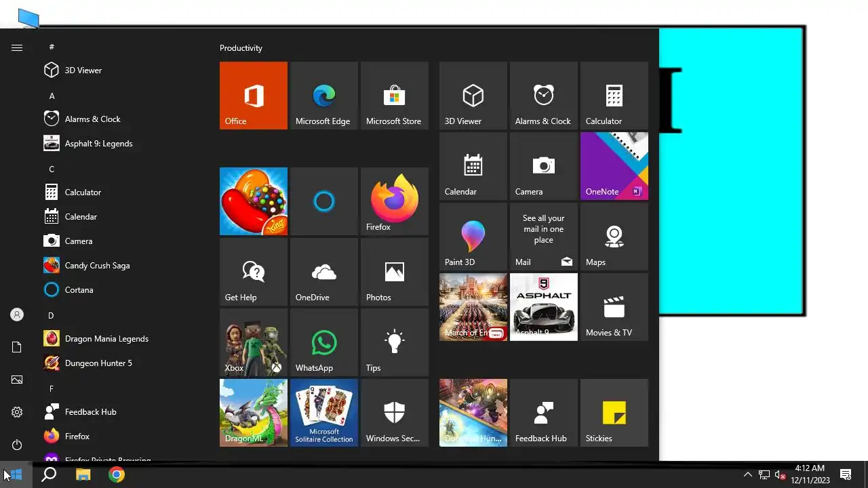Viewport: 868px width, 488px height.
Task: Open the OneDrive tile
Action: point(324,272)
